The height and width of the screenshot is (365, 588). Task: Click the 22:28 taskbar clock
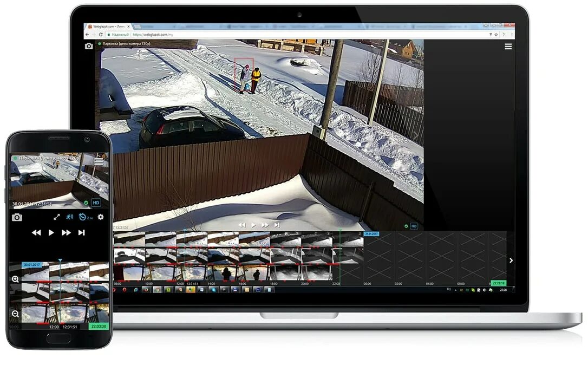click(503, 290)
